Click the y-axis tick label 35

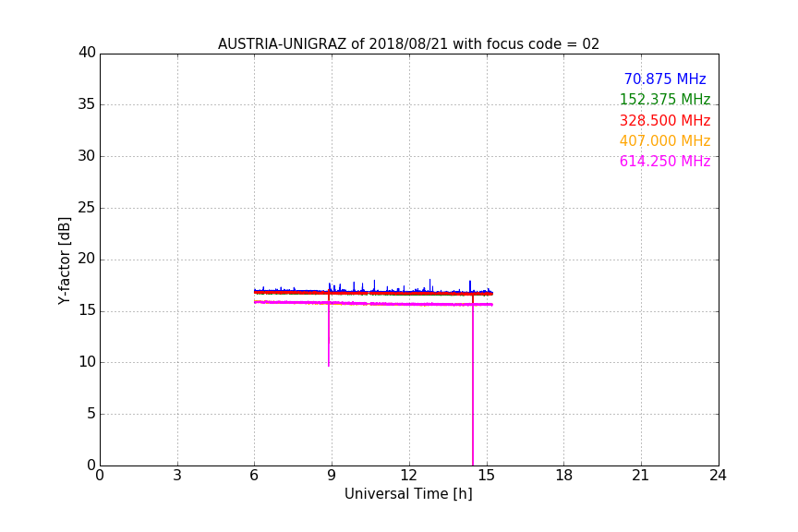click(x=87, y=104)
